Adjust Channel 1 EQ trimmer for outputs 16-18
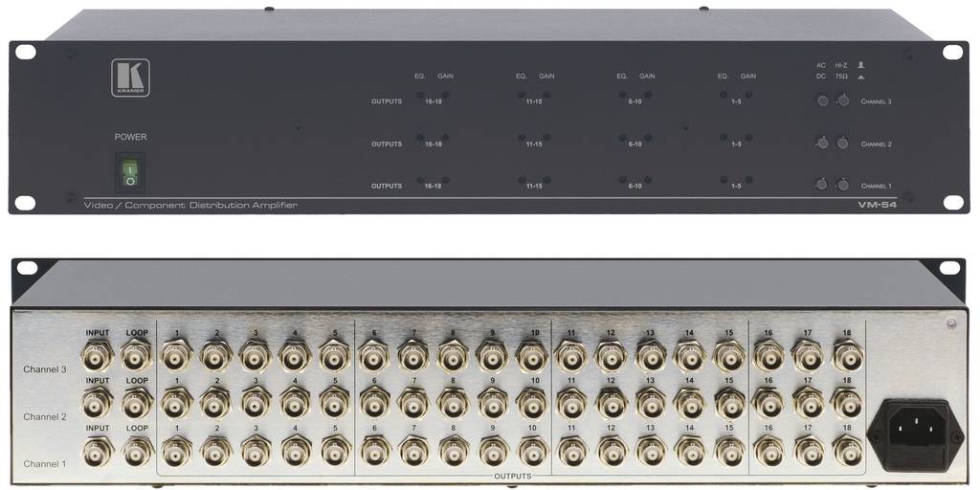This screenshot has width=980, height=490. point(420,179)
